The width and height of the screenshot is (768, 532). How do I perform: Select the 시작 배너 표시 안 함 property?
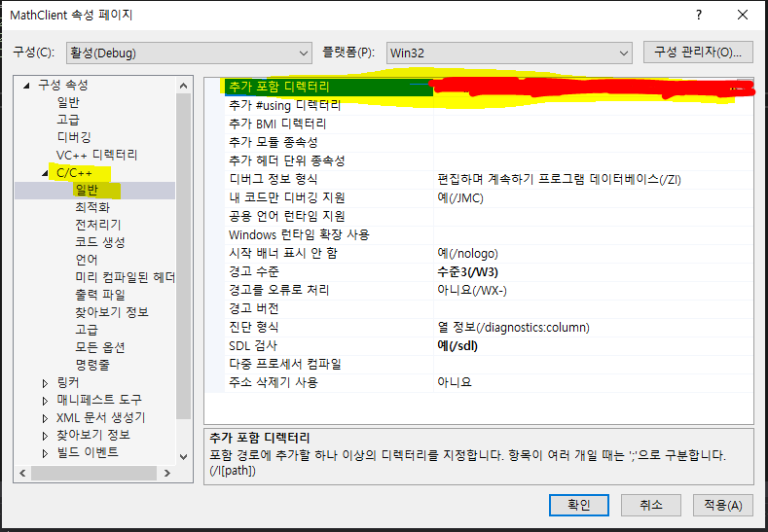[283, 253]
